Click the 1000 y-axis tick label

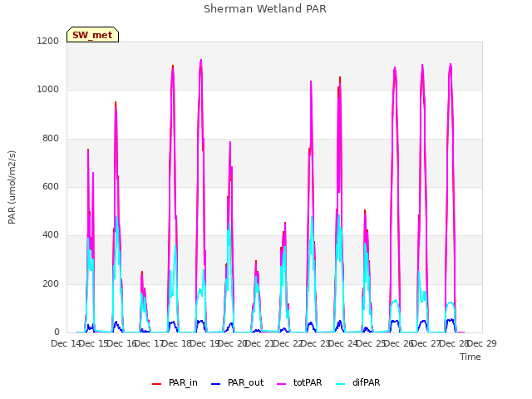click(x=48, y=90)
